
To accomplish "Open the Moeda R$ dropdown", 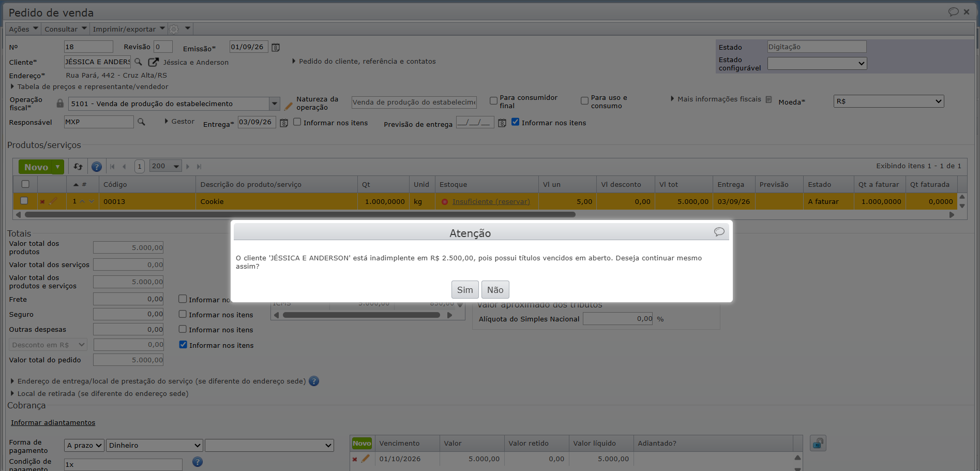I will tap(888, 101).
